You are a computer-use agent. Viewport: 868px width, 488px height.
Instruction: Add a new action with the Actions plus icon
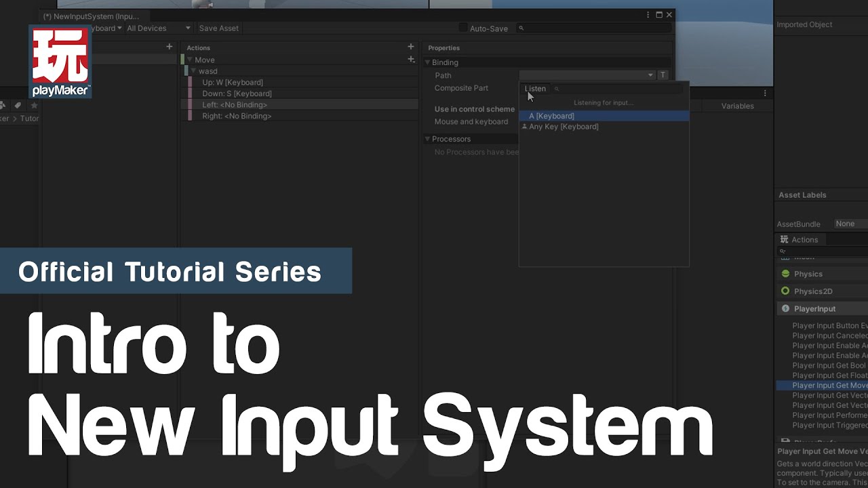410,47
